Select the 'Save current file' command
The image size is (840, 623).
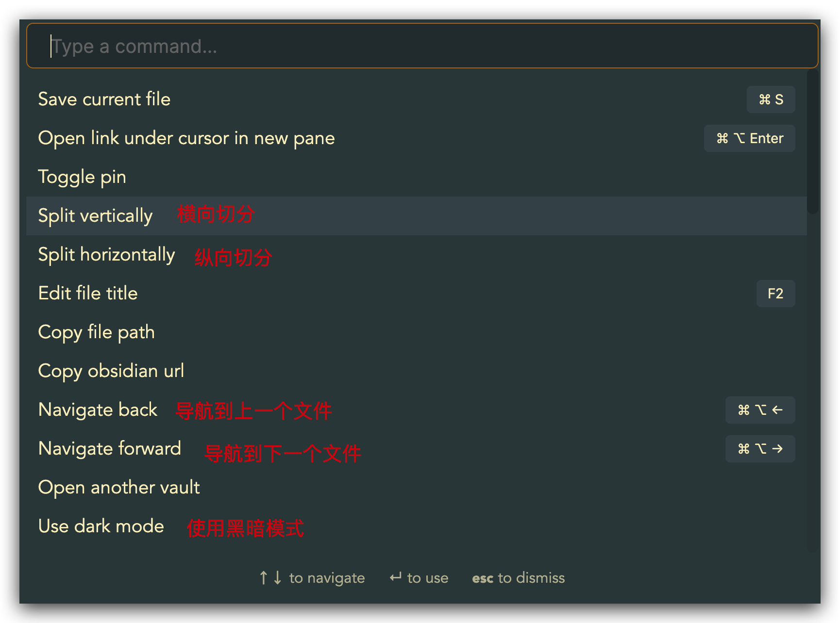click(x=417, y=99)
